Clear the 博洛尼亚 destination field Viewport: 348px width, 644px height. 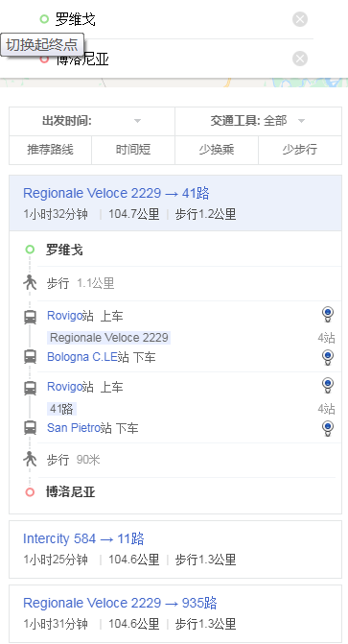[300, 59]
